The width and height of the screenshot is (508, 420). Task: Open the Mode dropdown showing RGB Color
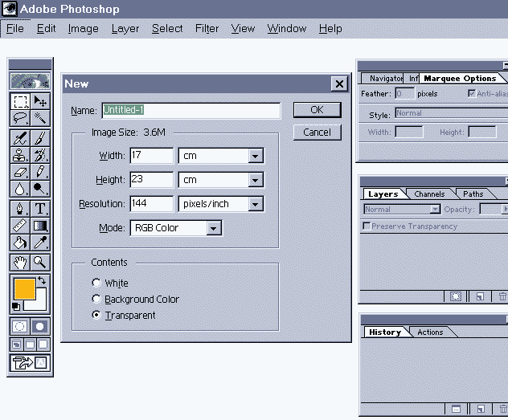(176, 228)
